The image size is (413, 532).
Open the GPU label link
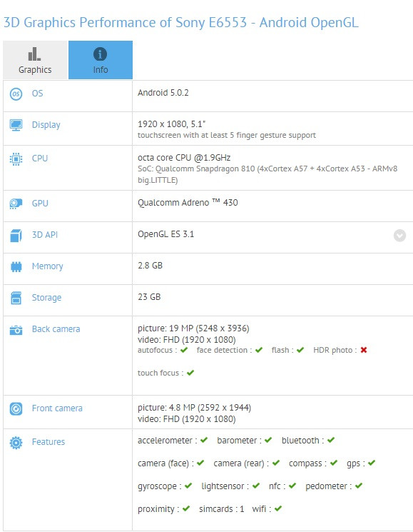click(x=40, y=204)
